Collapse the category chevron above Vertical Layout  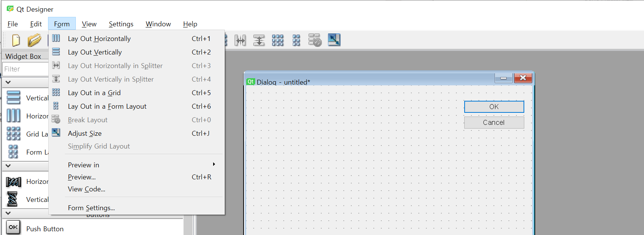(8, 82)
